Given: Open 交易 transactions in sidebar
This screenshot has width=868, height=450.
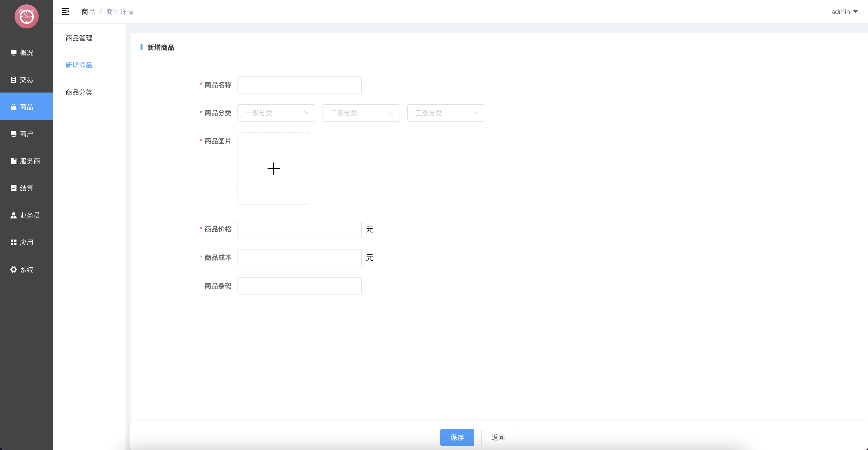Looking at the screenshot, I should (26, 80).
